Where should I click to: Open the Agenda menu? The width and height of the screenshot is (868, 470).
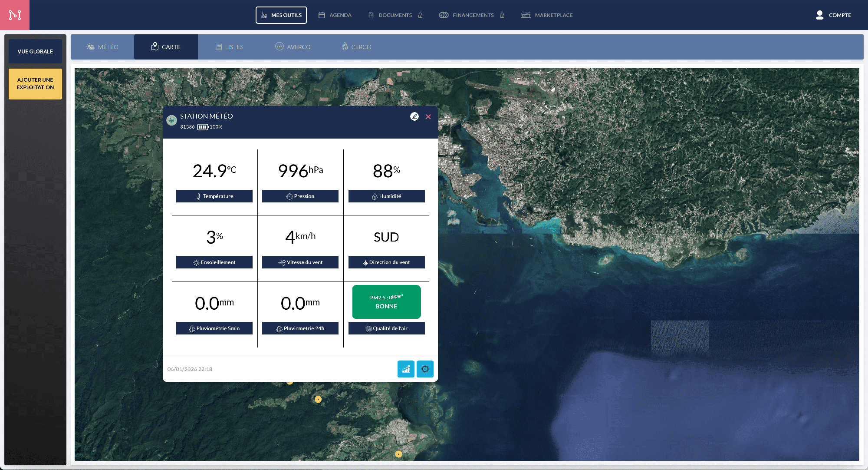coord(335,15)
